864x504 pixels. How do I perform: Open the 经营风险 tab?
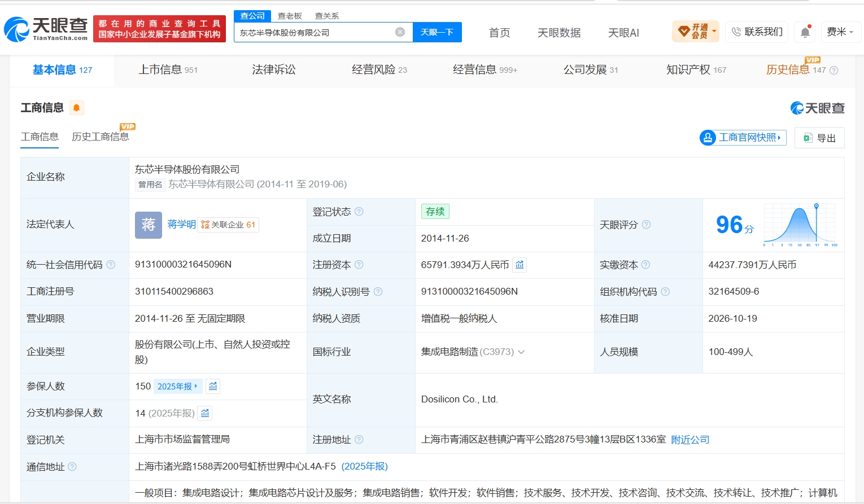pyautogui.click(x=379, y=70)
